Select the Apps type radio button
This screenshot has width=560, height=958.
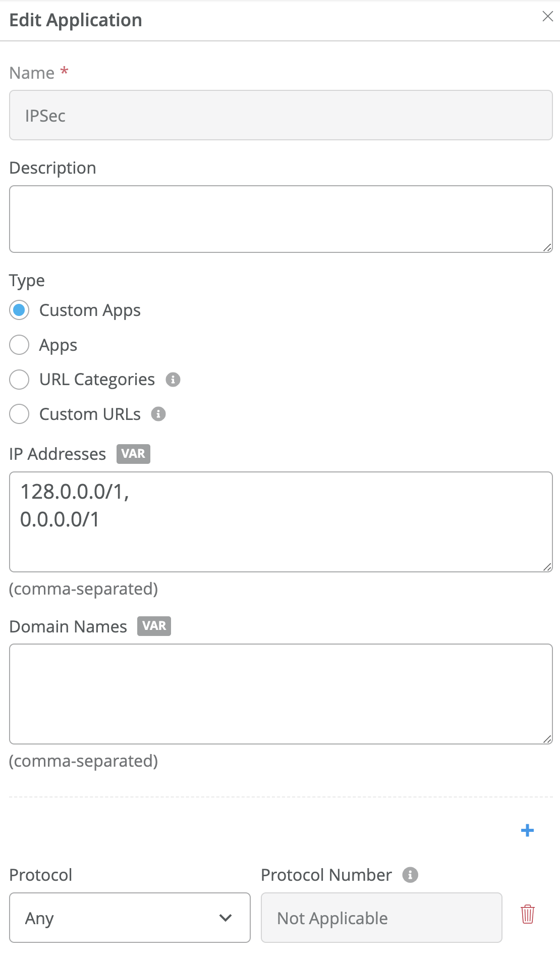19,345
